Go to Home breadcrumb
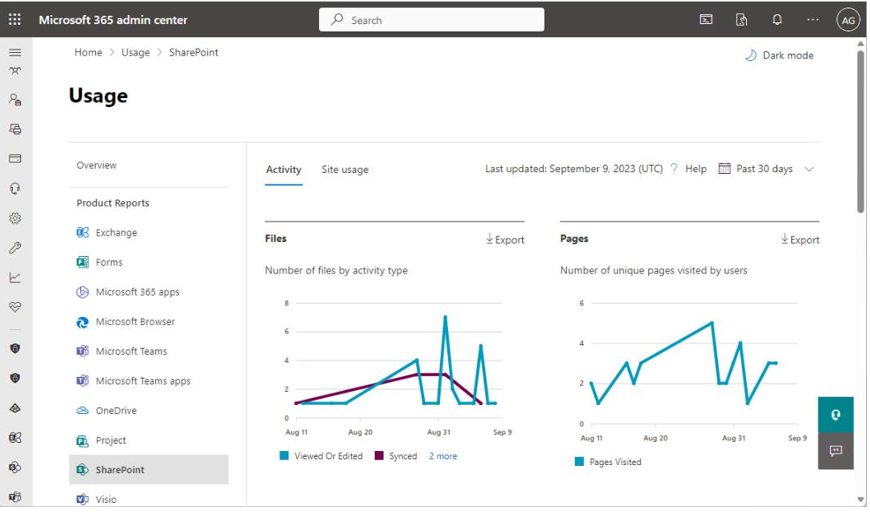870x512 pixels. tap(88, 52)
